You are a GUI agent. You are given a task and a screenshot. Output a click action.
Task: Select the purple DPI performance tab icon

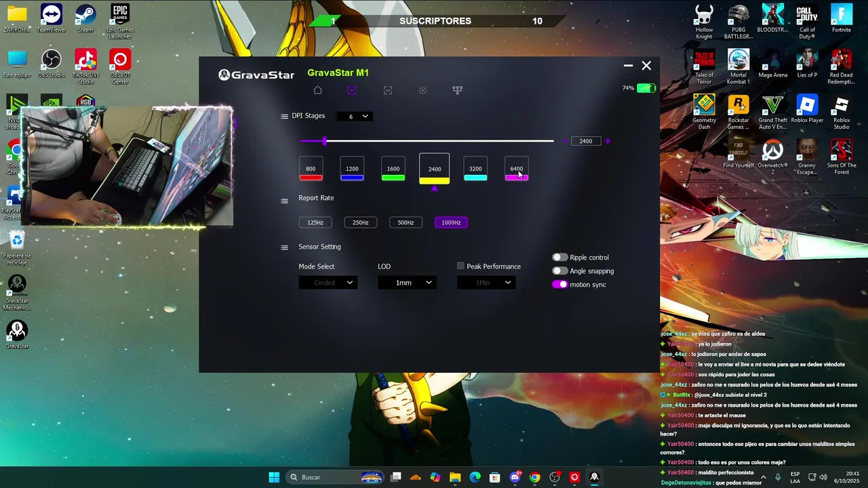[351, 90]
